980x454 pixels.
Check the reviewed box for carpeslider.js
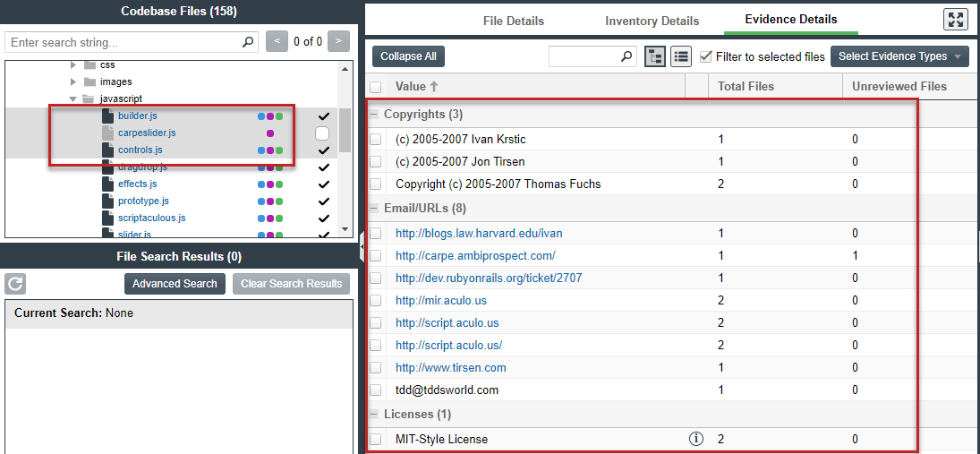click(322, 133)
